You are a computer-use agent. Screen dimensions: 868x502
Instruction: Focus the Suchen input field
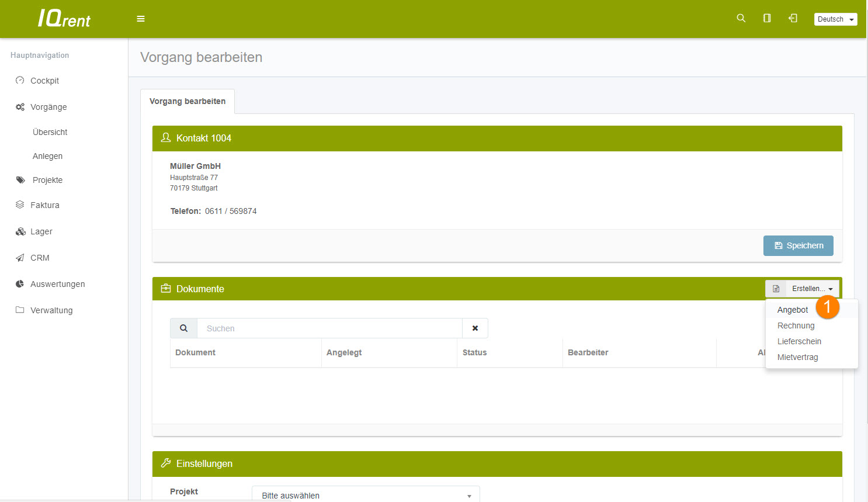coord(329,328)
